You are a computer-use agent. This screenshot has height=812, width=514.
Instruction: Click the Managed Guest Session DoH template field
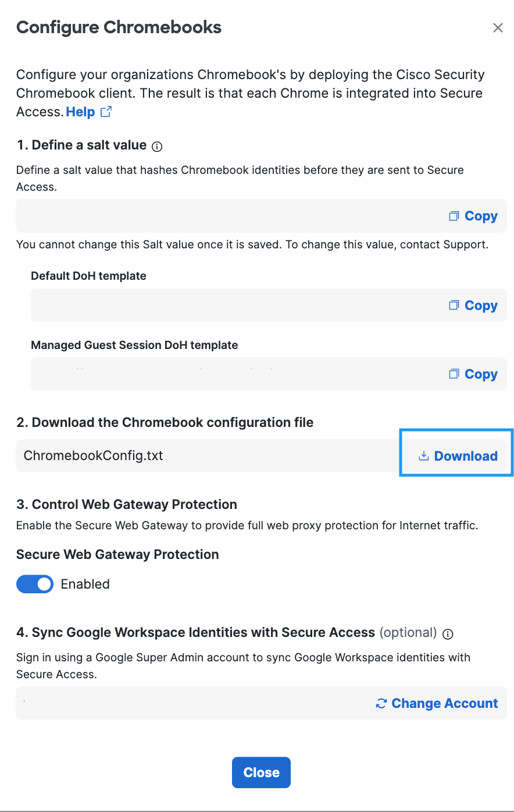269,374
